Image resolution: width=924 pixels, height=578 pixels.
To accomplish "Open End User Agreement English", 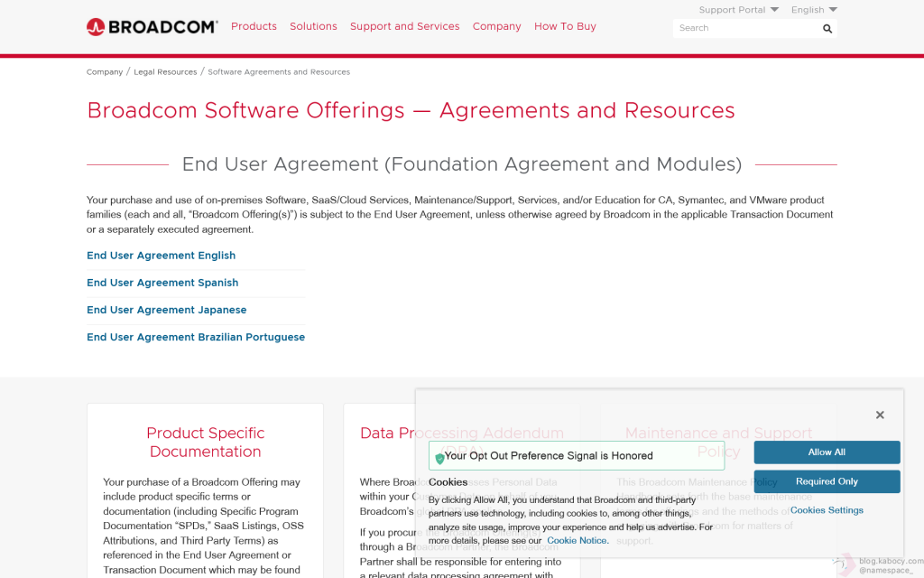I will point(161,256).
